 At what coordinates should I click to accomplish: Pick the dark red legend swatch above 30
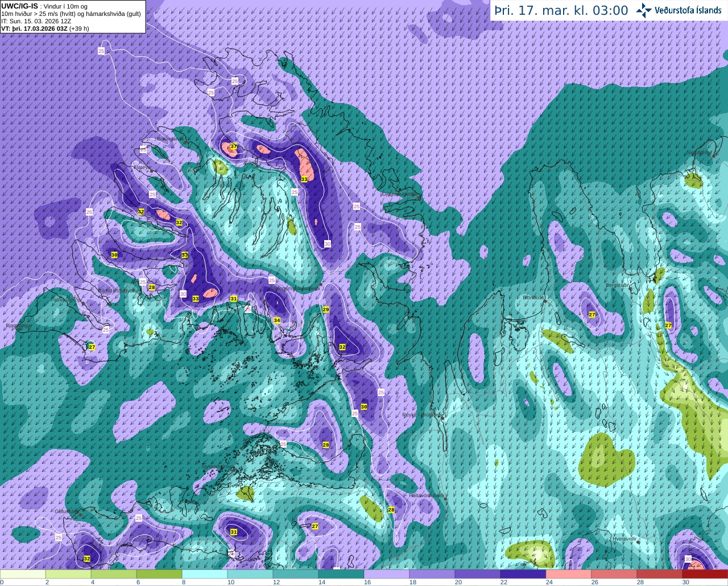[x=705, y=574]
